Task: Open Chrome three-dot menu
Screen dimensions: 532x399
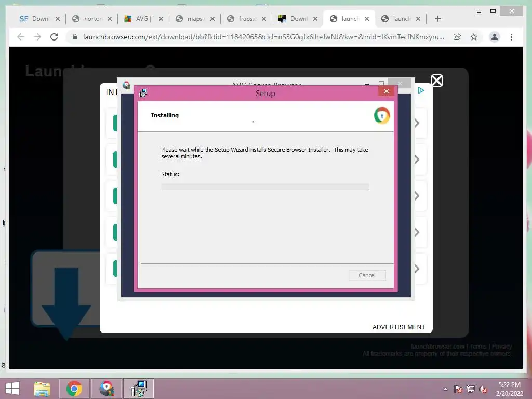Action: [x=511, y=37]
